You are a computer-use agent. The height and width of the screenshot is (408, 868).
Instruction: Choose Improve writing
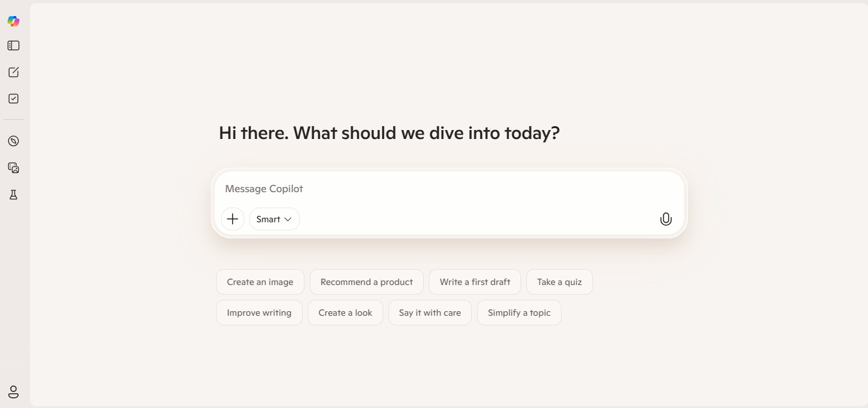point(259,313)
